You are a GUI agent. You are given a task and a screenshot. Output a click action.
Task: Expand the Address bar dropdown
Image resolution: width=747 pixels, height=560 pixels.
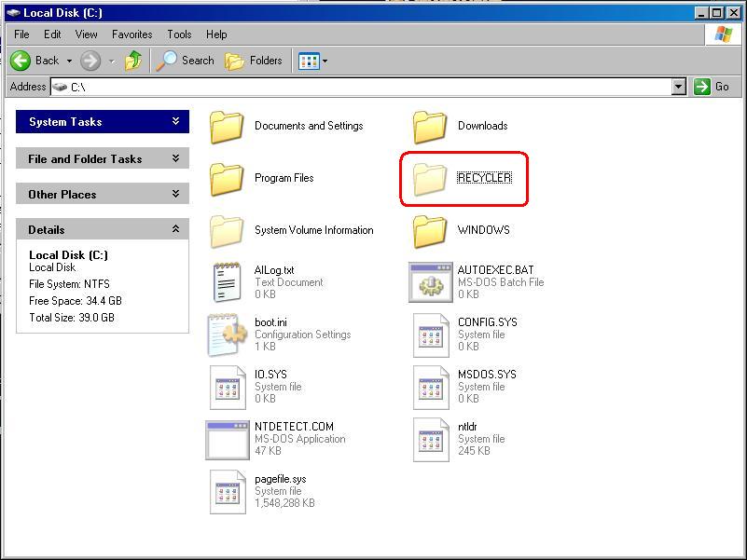[679, 88]
